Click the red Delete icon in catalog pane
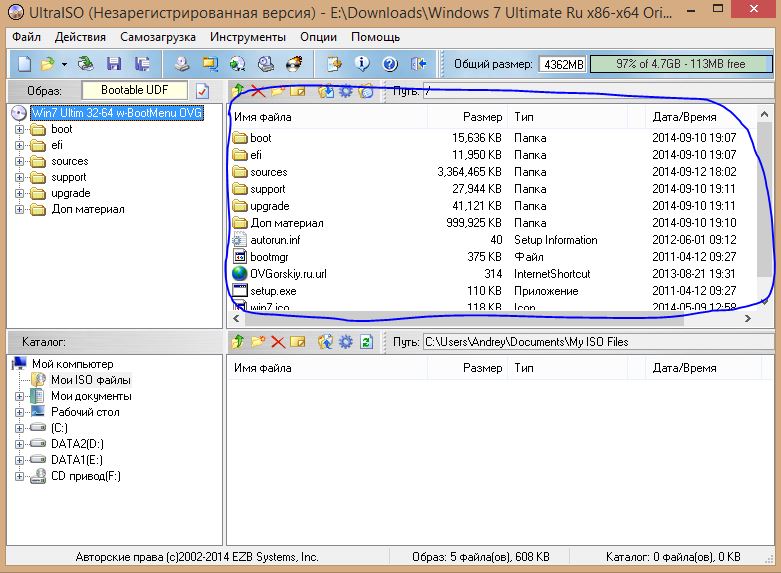This screenshot has height=573, width=781. pyautogui.click(x=277, y=342)
